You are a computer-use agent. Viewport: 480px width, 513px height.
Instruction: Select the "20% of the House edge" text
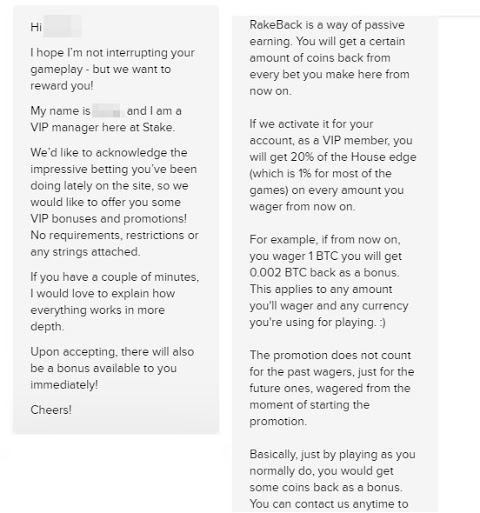click(x=353, y=157)
